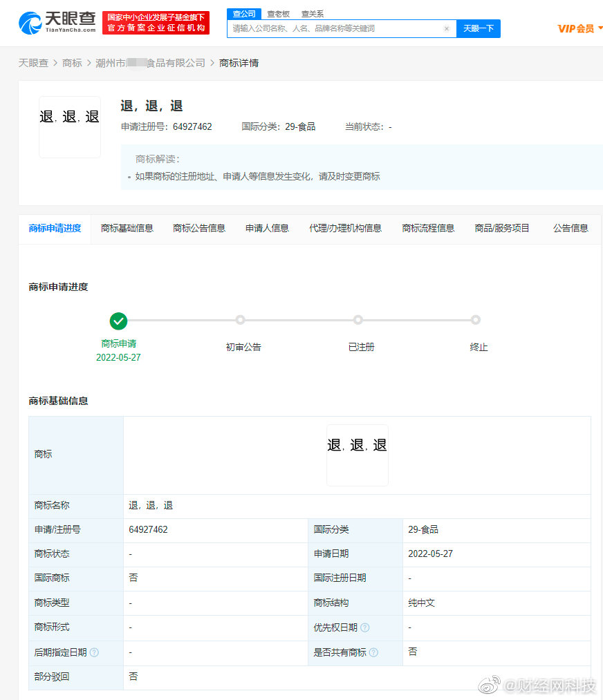The image size is (603, 700).
Task: Click the help icon beside 优先权日期
Action: [x=365, y=627]
